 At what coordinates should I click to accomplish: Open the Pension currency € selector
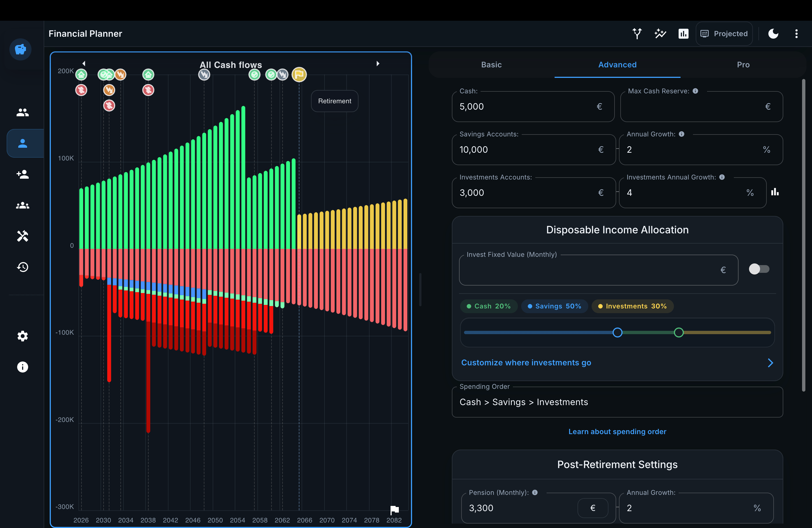593,508
